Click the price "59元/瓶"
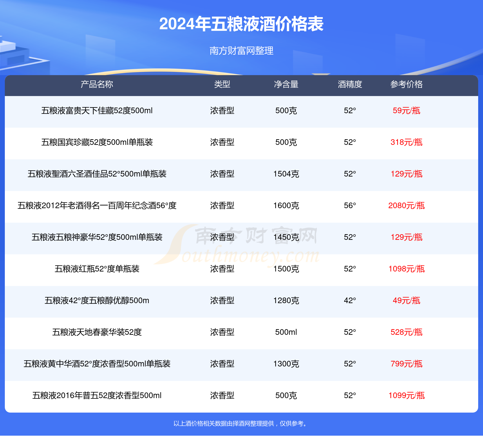The image size is (483, 448). [407, 111]
